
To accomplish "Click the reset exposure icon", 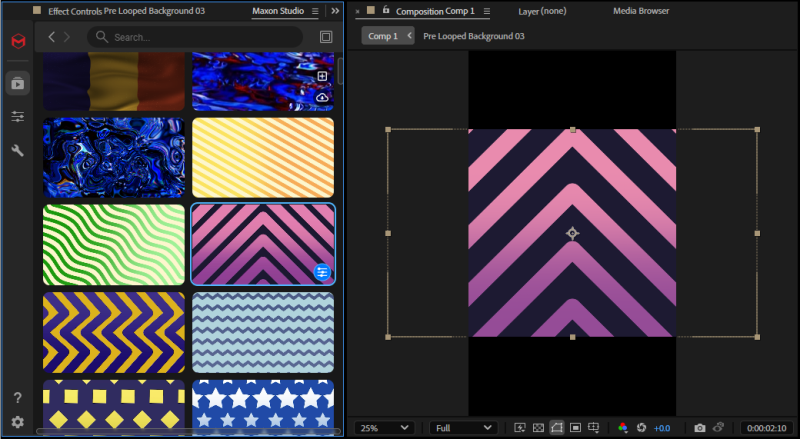I will (641, 428).
